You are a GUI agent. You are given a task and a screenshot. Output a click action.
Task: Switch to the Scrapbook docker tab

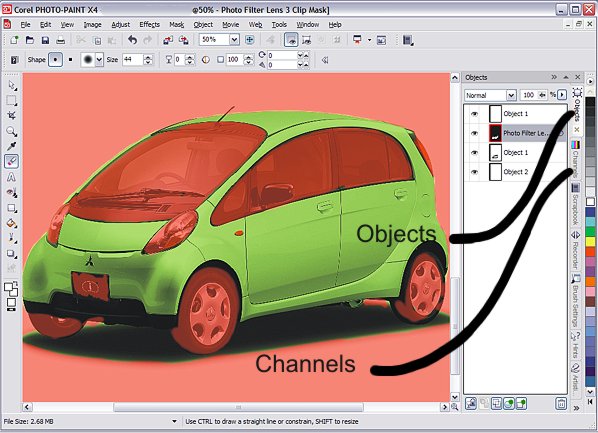tap(576, 204)
